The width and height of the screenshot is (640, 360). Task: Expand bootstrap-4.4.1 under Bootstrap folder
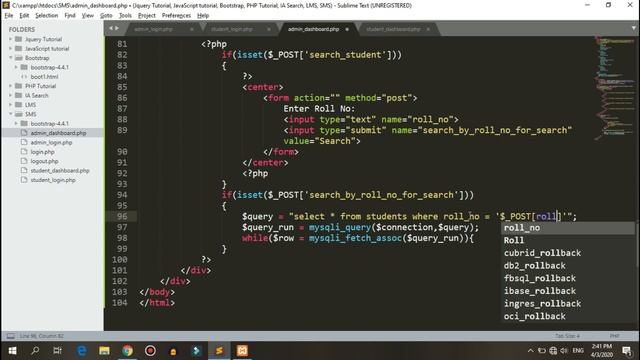tap(16, 67)
